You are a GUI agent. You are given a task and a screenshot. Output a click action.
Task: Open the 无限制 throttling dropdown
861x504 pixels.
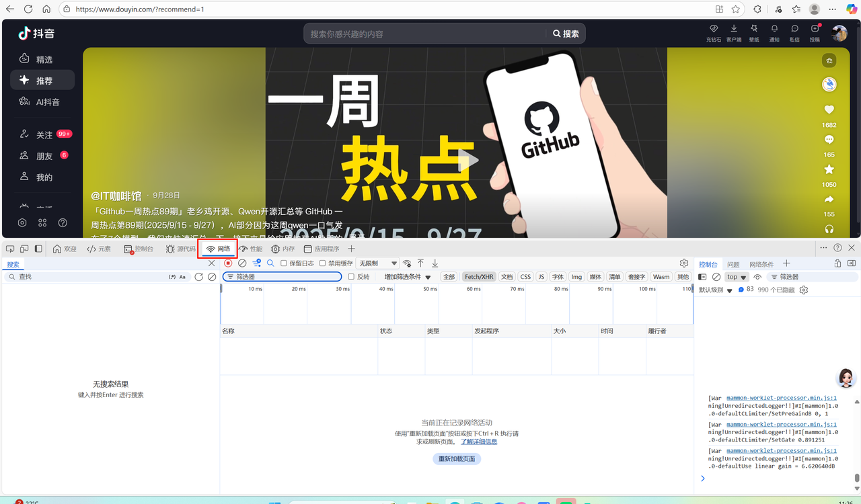click(x=377, y=263)
